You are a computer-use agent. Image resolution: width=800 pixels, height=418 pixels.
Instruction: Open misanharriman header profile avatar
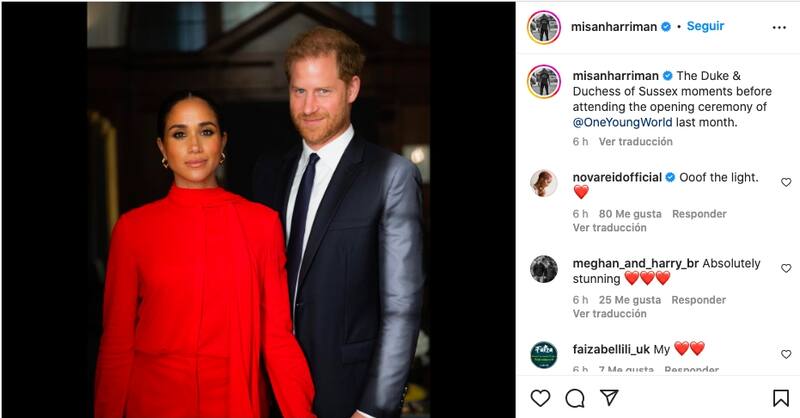pyautogui.click(x=544, y=27)
